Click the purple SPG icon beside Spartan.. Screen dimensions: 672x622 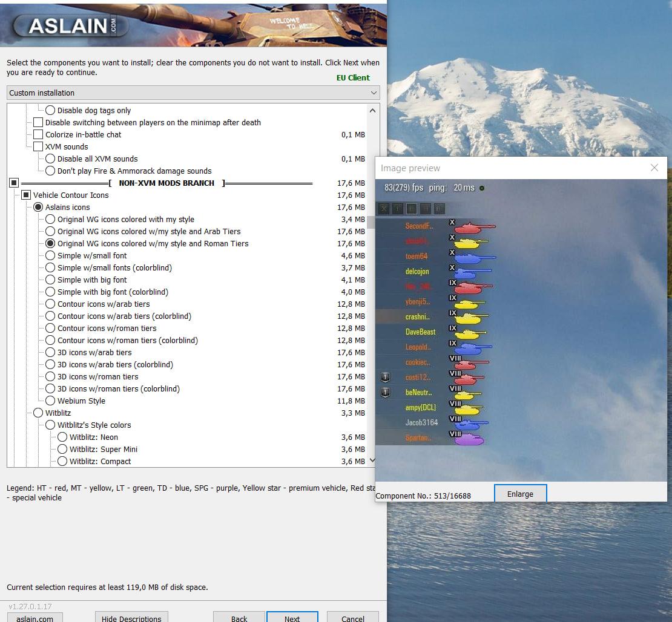click(469, 439)
